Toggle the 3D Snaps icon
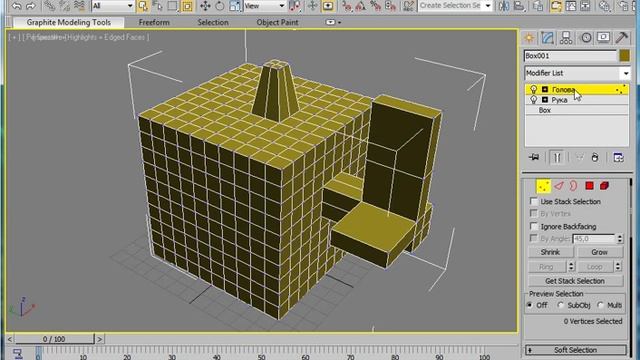Viewport: 640px width, 360px height. pyautogui.click(x=347, y=6)
